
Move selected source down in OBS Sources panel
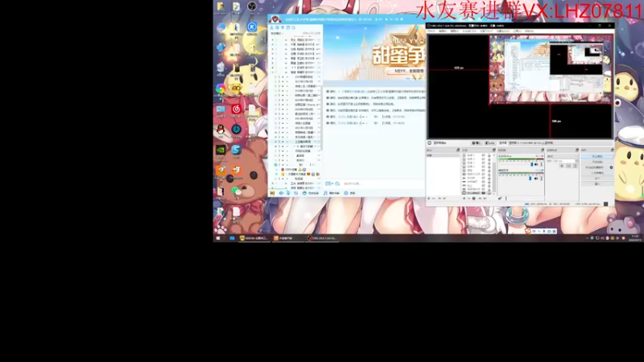[485, 198]
